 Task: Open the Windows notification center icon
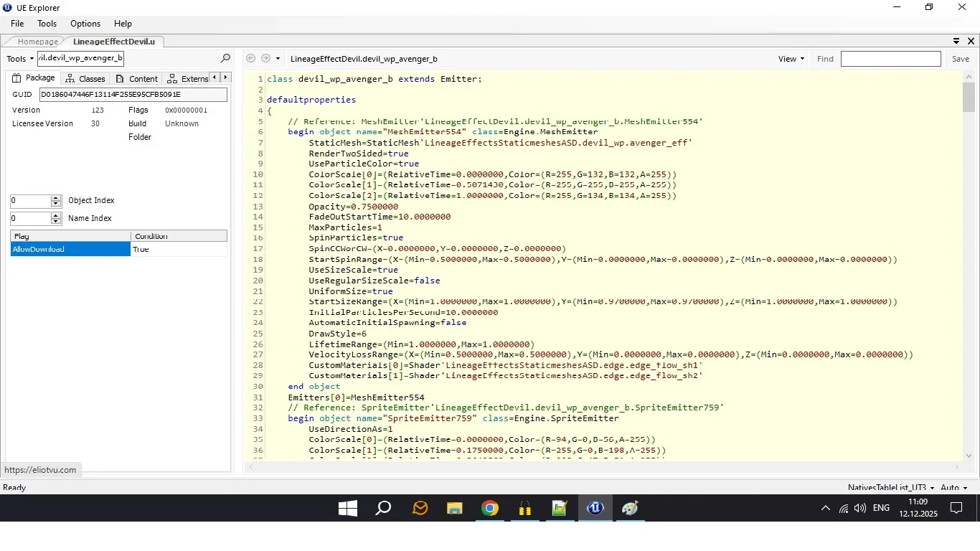pyautogui.click(x=956, y=508)
